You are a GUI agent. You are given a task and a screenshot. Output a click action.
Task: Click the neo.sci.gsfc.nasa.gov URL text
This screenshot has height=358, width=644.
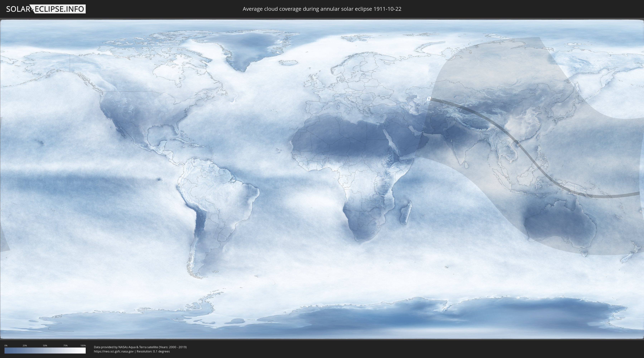tap(114, 351)
